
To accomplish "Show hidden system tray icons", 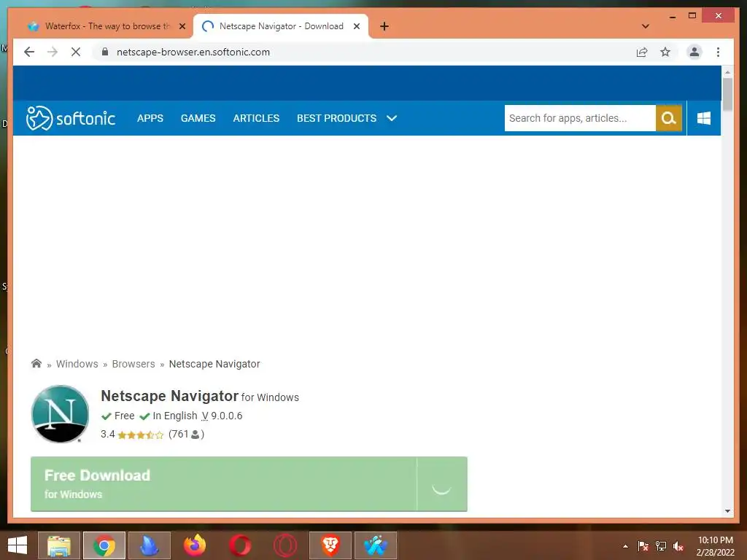I will [x=625, y=546].
